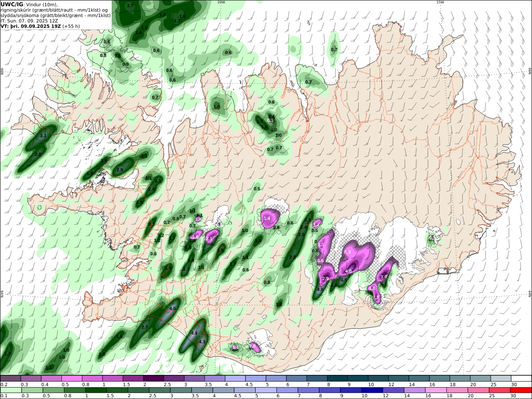Click the 3.5 precipitation value on the map
This screenshot has height=399, width=532.
point(344,280)
